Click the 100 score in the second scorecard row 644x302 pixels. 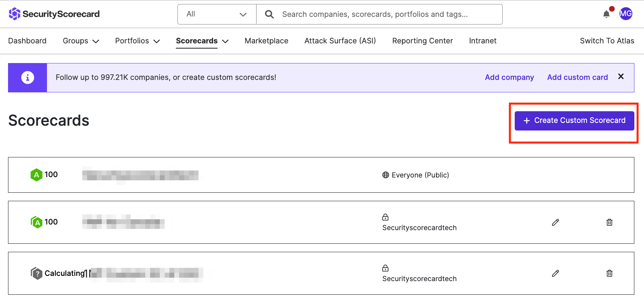[51, 222]
